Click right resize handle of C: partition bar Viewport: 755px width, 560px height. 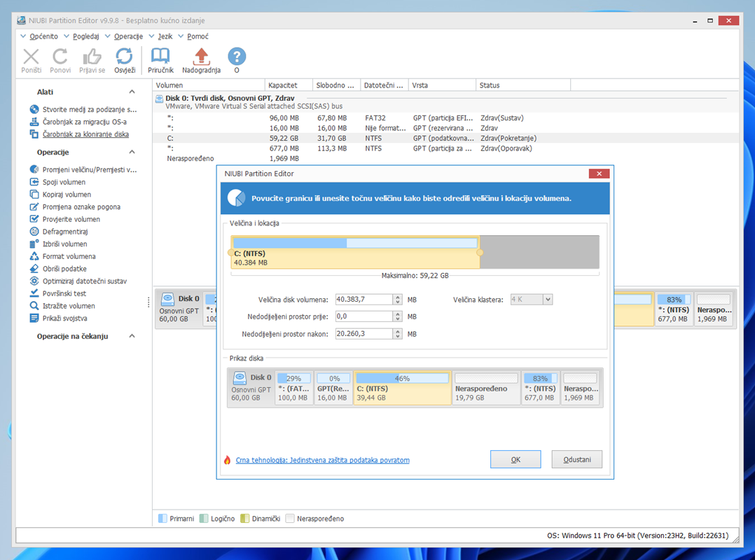click(x=480, y=252)
